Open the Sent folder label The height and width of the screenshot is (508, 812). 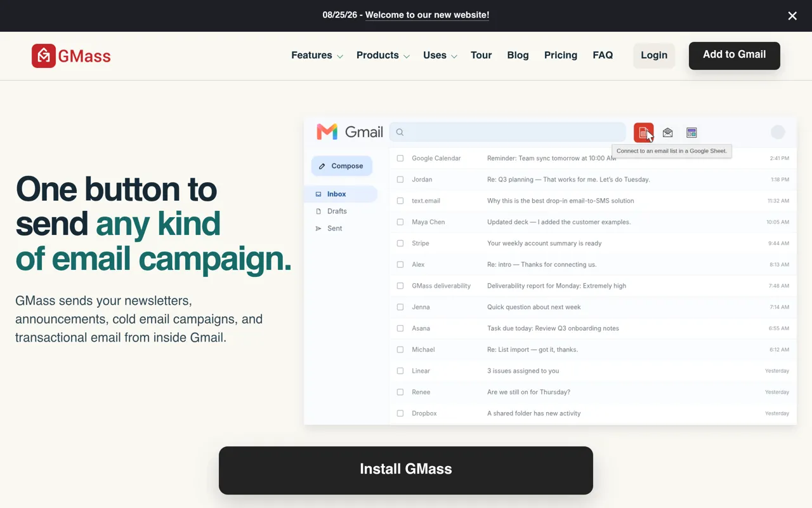point(335,229)
